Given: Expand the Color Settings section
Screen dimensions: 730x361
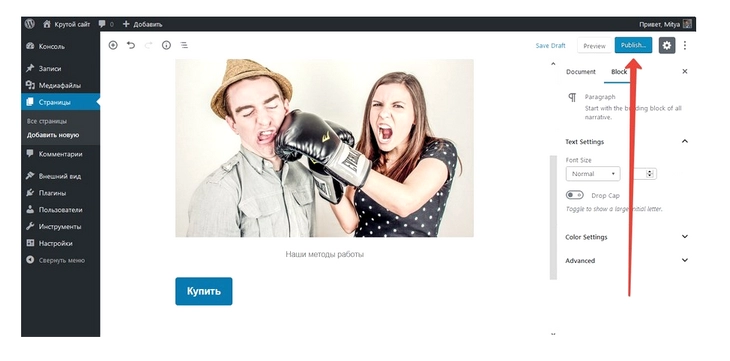Looking at the screenshot, I should pos(626,237).
